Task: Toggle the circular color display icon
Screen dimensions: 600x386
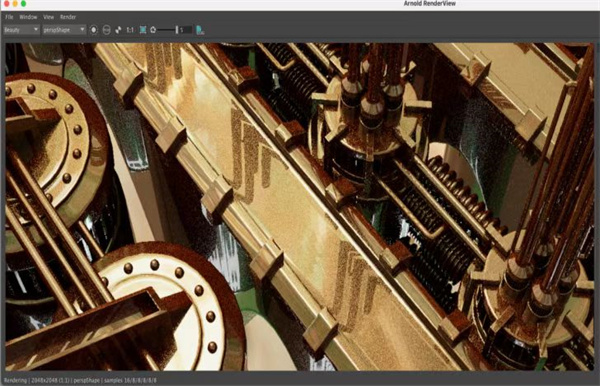Action: [94, 29]
